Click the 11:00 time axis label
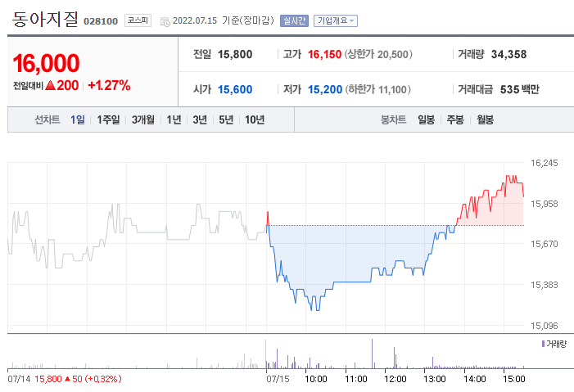 pos(356,379)
